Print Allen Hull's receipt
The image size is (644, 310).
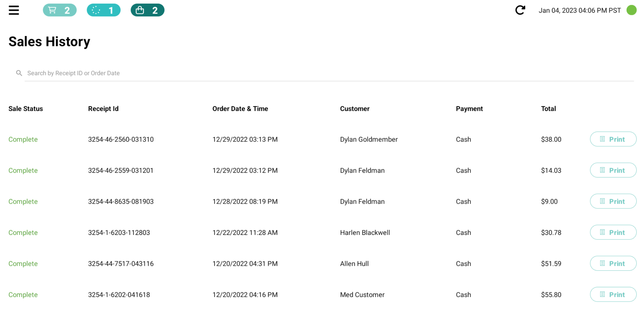[613, 264]
